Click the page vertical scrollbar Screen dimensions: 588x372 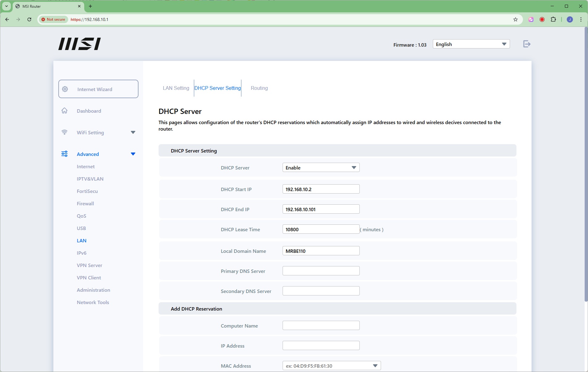pyautogui.click(x=586, y=164)
